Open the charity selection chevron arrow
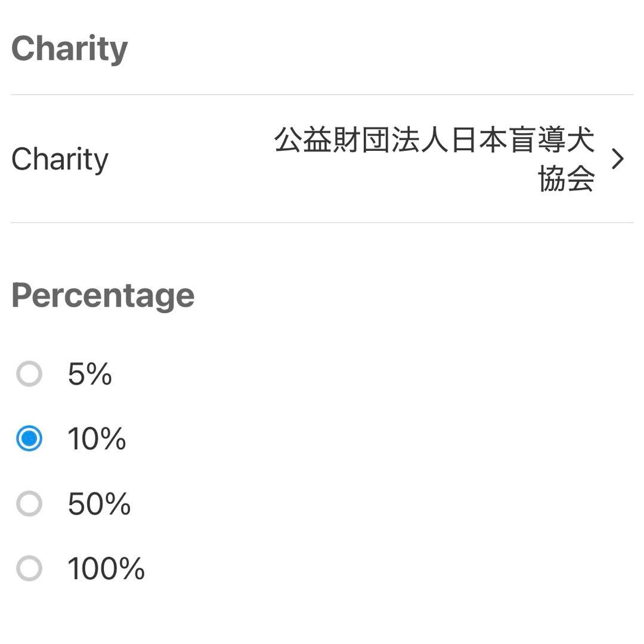The width and height of the screenshot is (644, 644). 618,159
